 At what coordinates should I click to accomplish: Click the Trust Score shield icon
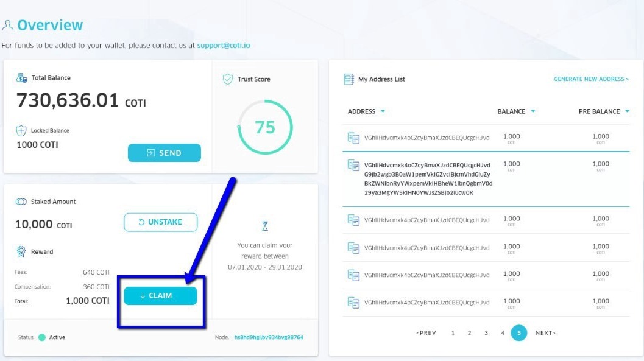tap(228, 79)
